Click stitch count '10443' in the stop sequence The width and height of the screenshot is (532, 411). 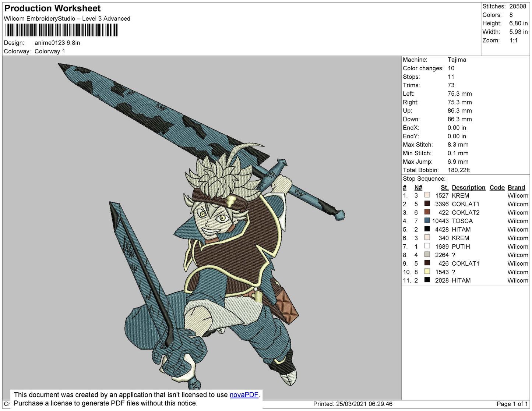pyautogui.click(x=440, y=221)
